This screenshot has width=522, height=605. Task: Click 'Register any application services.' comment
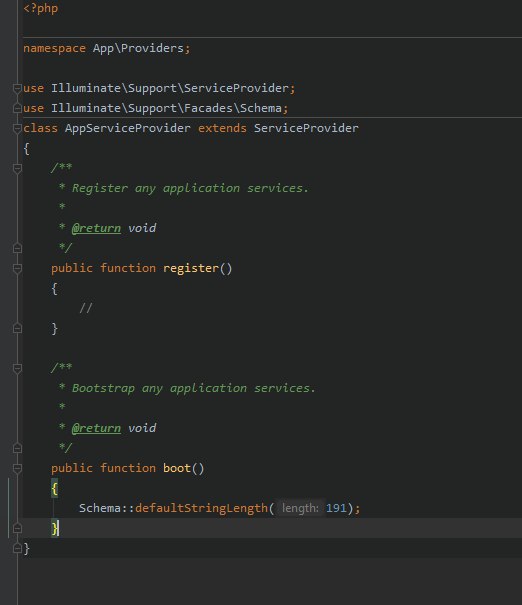190,188
